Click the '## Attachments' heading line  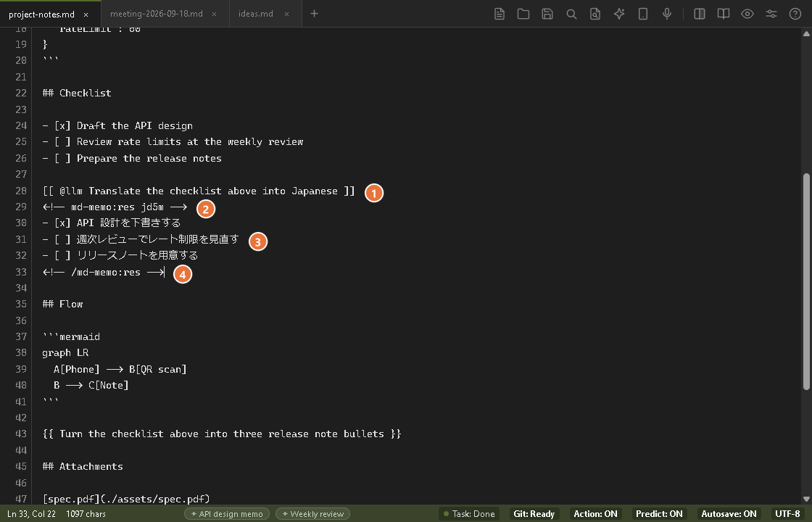[x=83, y=467]
